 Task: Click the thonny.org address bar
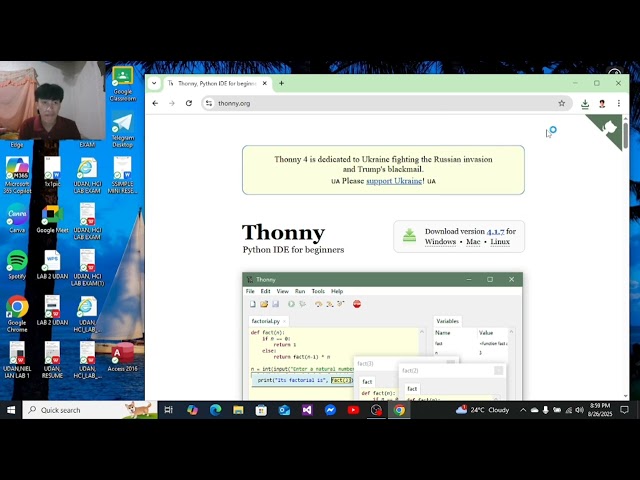pyautogui.click(x=387, y=103)
